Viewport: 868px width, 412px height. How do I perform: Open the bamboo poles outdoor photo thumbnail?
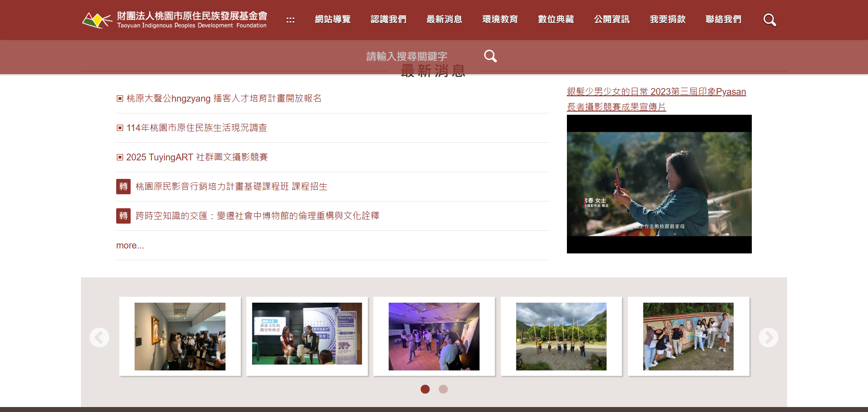[x=561, y=337]
